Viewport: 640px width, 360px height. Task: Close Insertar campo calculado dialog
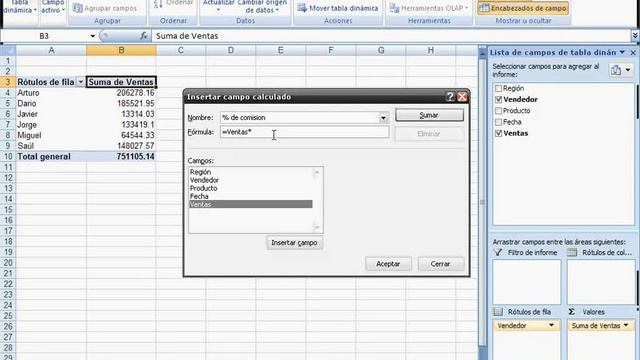[x=462, y=97]
